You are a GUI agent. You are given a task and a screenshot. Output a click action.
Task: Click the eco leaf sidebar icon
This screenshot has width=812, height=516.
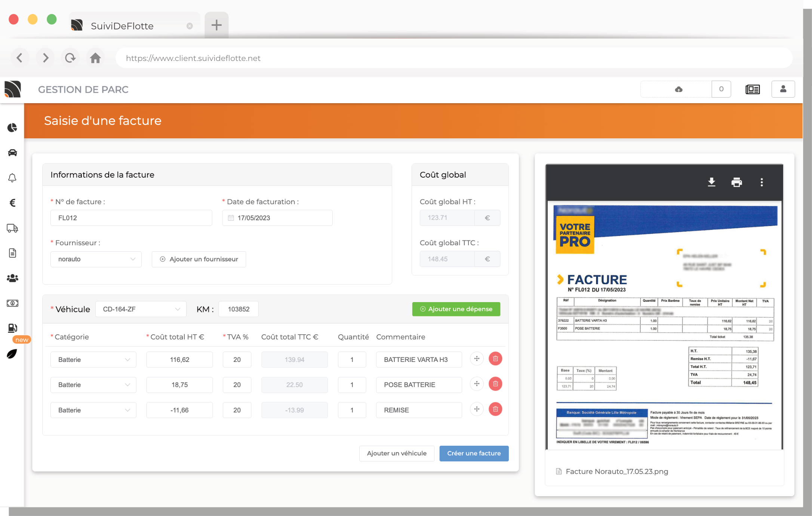click(12, 354)
